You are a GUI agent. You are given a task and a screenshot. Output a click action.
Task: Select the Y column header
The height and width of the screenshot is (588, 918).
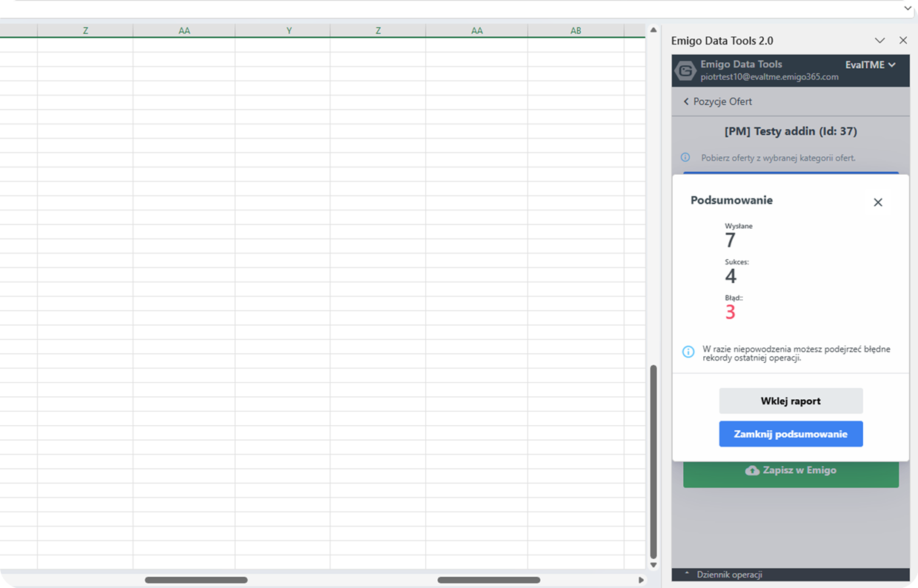point(289,30)
